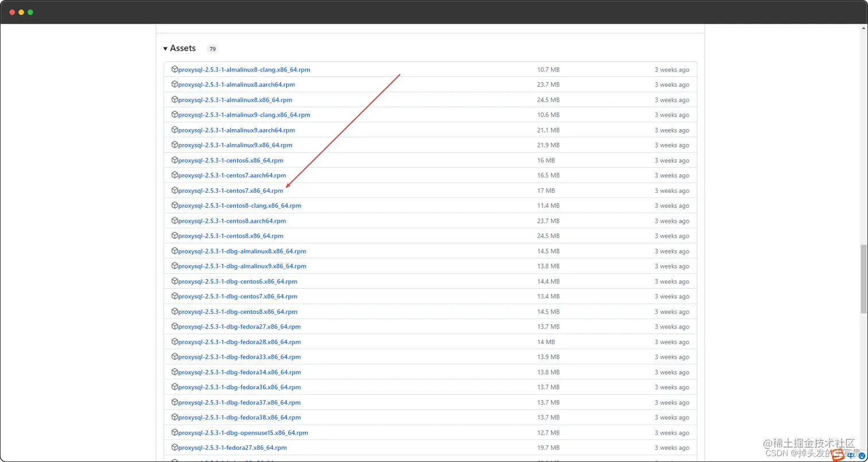868x462 pixels.
Task: Open proxysql-2.5.3-1-dbg-fedora33.x86_64.rpm link
Action: (x=239, y=357)
